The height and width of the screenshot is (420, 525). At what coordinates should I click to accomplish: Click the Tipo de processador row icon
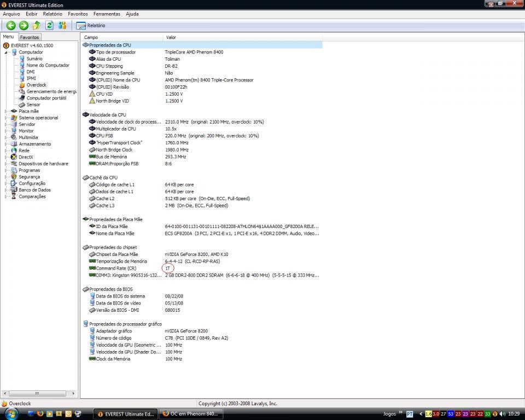click(92, 52)
